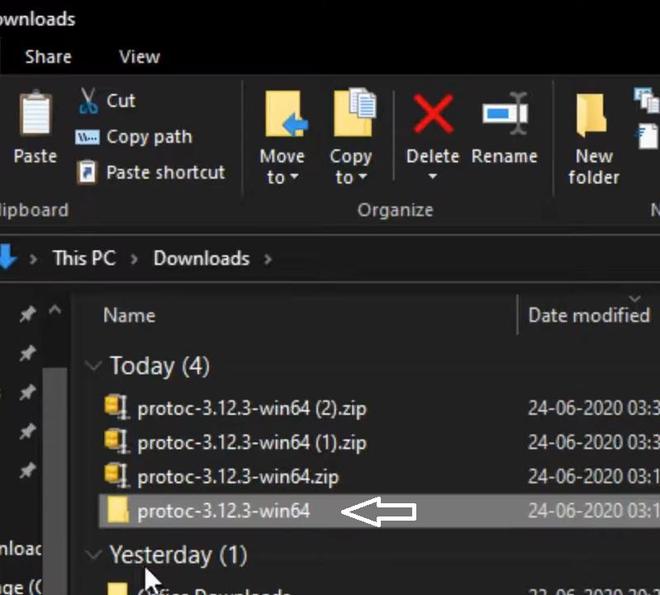Select folder icon of protoc-3.12.3-win64

coord(118,510)
